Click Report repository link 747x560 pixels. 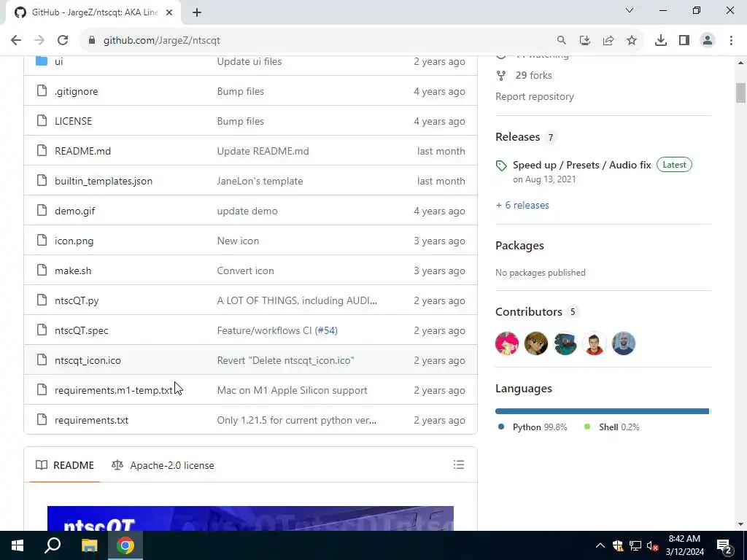pyautogui.click(x=535, y=97)
